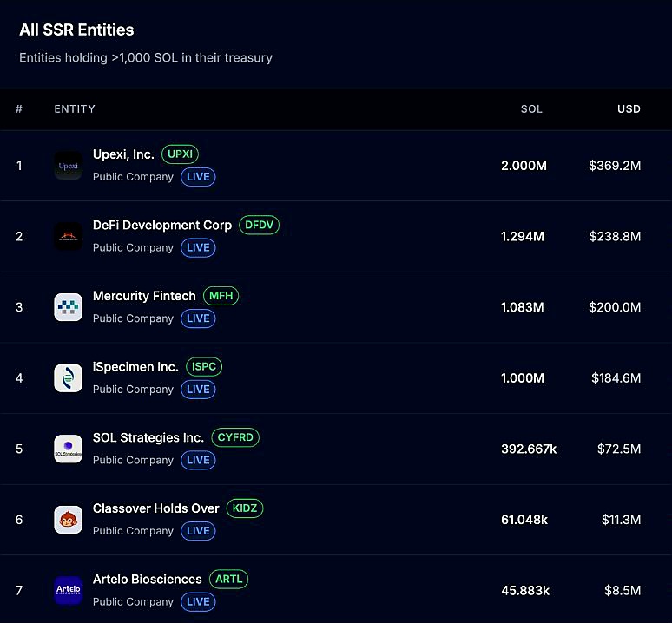Click the $369.2M USD value
Viewport: 672px width, 623px height.
pos(615,166)
